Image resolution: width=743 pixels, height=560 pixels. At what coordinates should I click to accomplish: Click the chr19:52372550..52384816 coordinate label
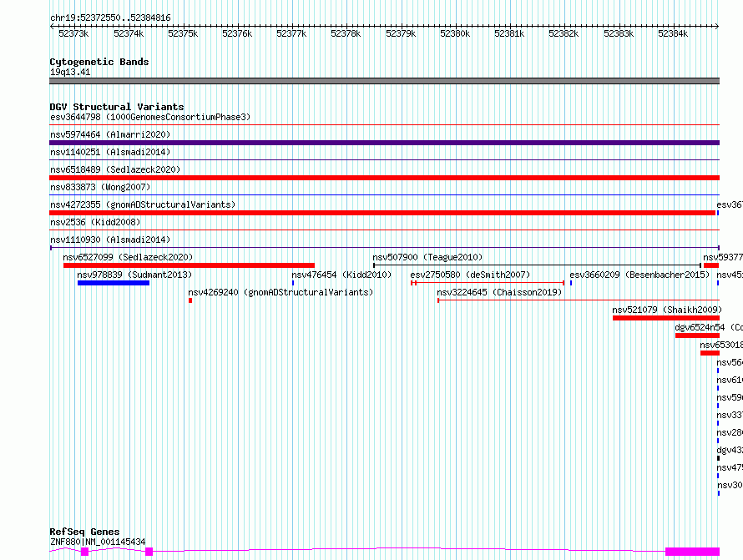tap(110, 18)
